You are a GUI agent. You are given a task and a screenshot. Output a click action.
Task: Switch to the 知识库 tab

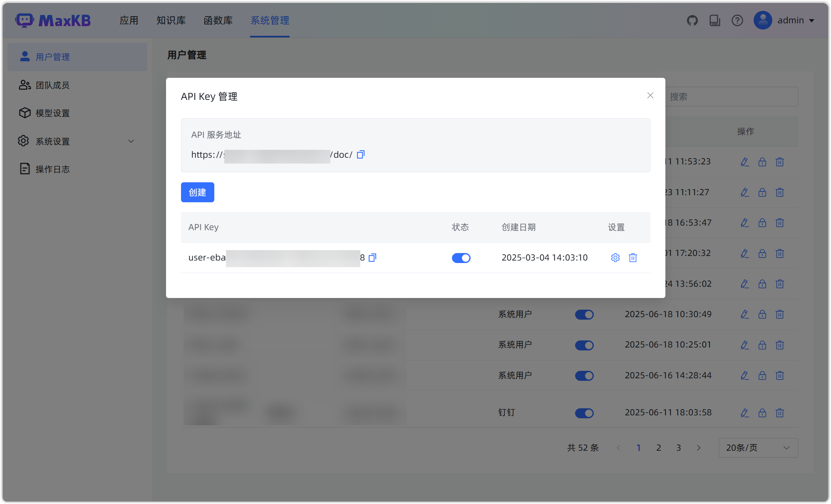pyautogui.click(x=171, y=20)
